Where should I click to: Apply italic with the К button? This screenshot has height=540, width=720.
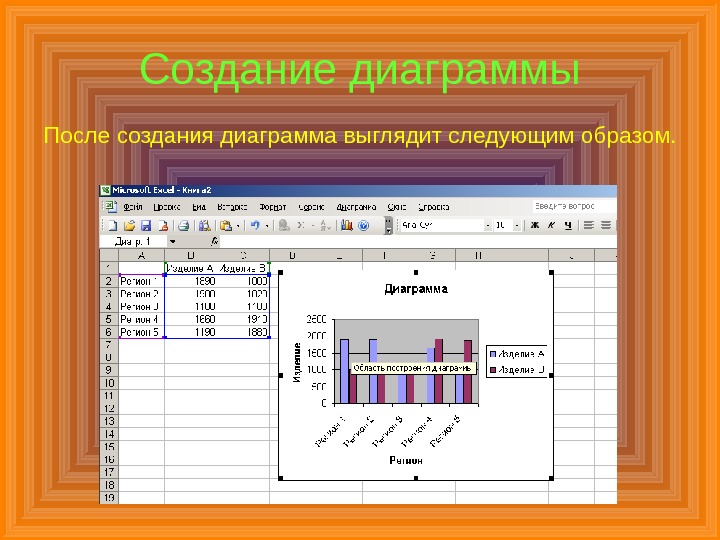[x=551, y=225]
